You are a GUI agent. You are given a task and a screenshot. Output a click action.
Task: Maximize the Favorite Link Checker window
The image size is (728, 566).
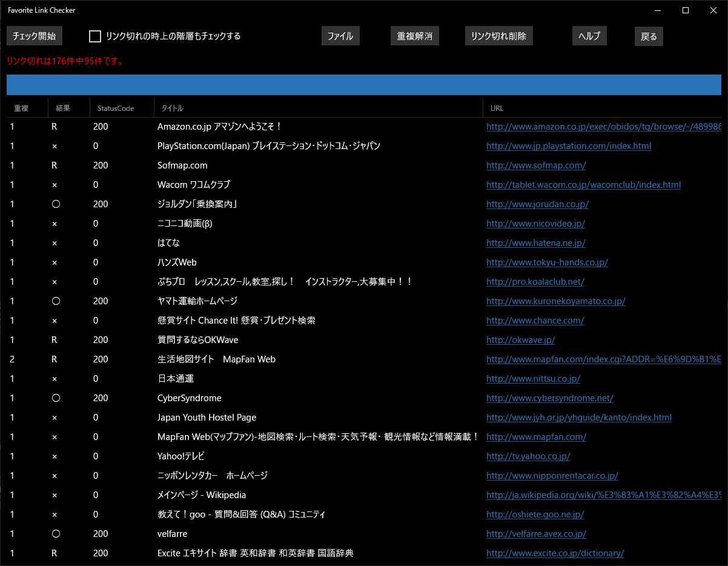(x=686, y=10)
